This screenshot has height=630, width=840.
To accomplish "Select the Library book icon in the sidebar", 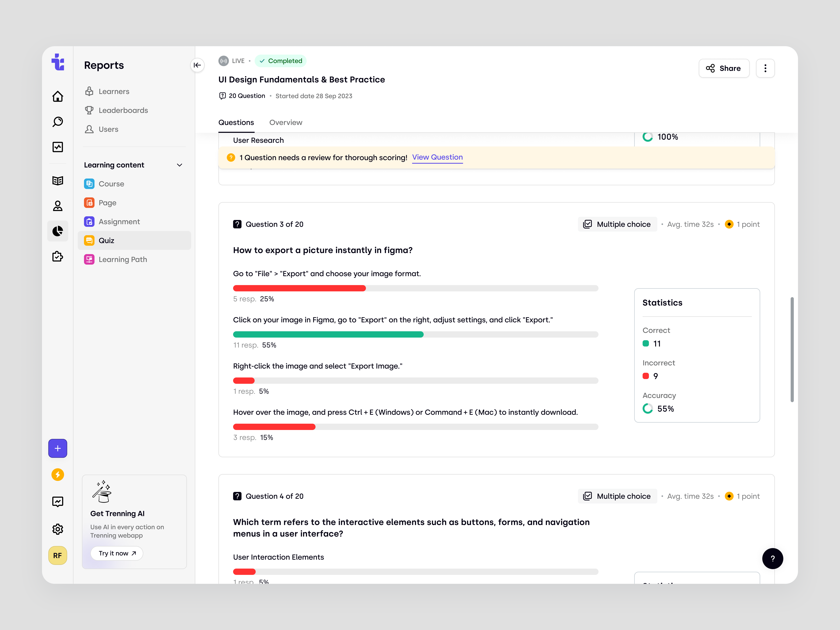I will coord(57,180).
